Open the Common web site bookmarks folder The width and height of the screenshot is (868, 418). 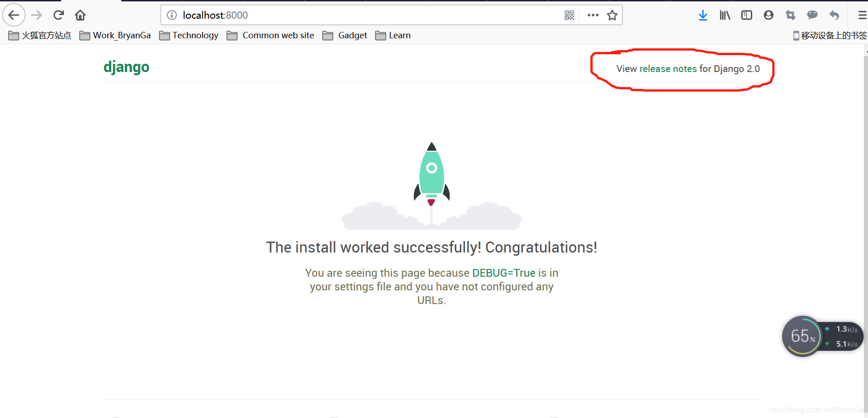(270, 35)
